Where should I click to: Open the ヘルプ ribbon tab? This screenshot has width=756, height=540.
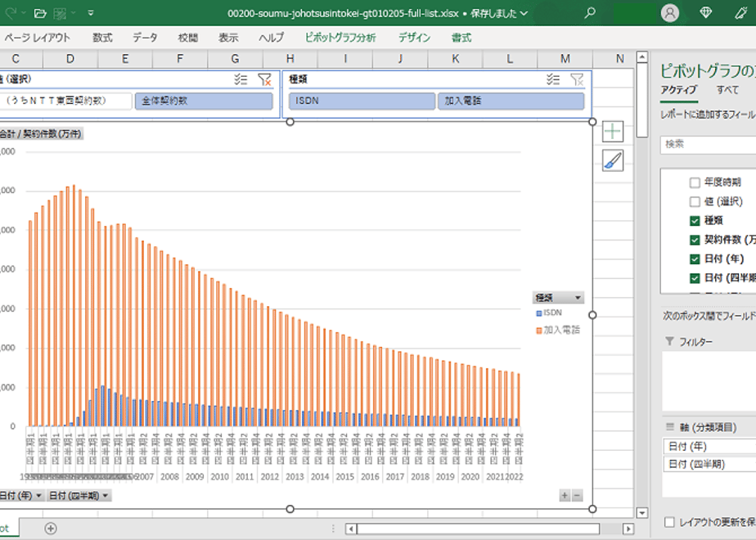[x=271, y=38]
